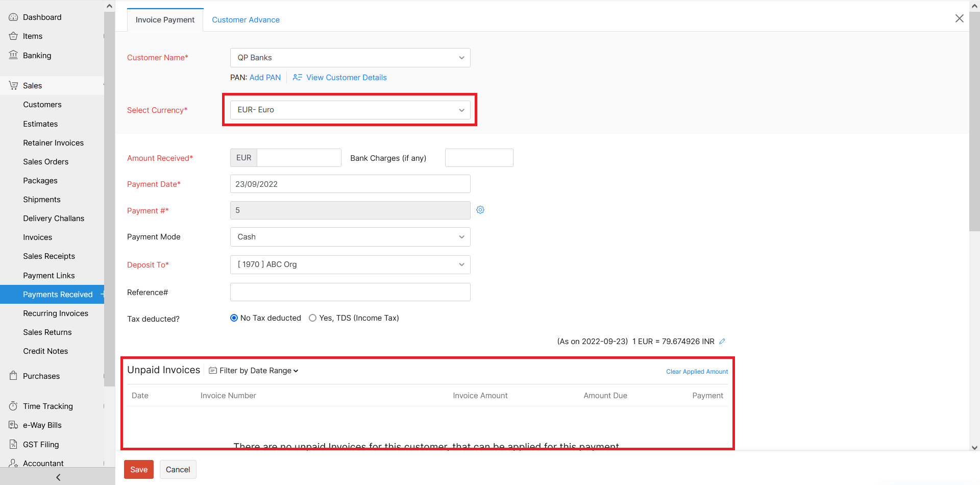Select the Invoice Payment tab

point(165,19)
